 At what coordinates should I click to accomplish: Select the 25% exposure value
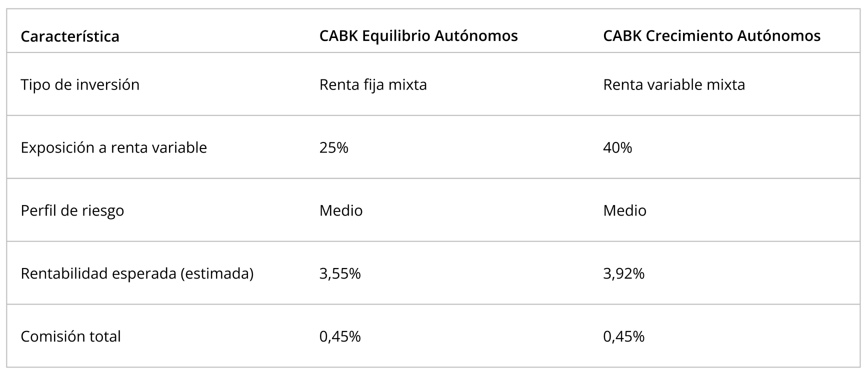[333, 147]
